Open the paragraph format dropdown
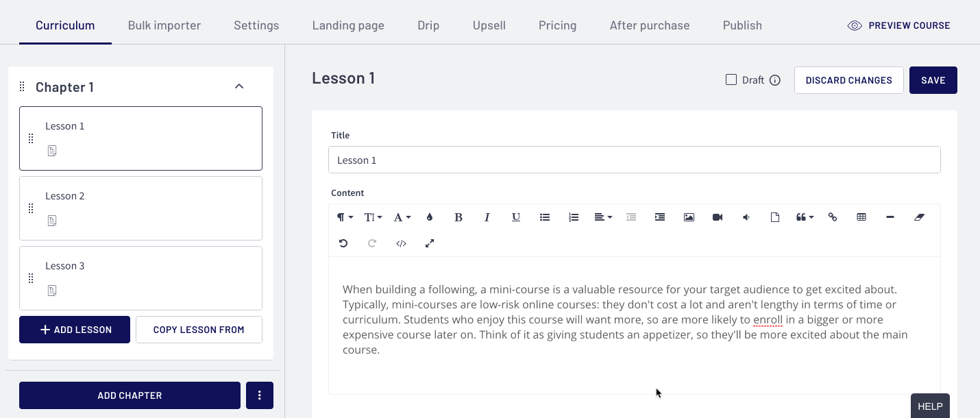The image size is (980, 418). (345, 217)
